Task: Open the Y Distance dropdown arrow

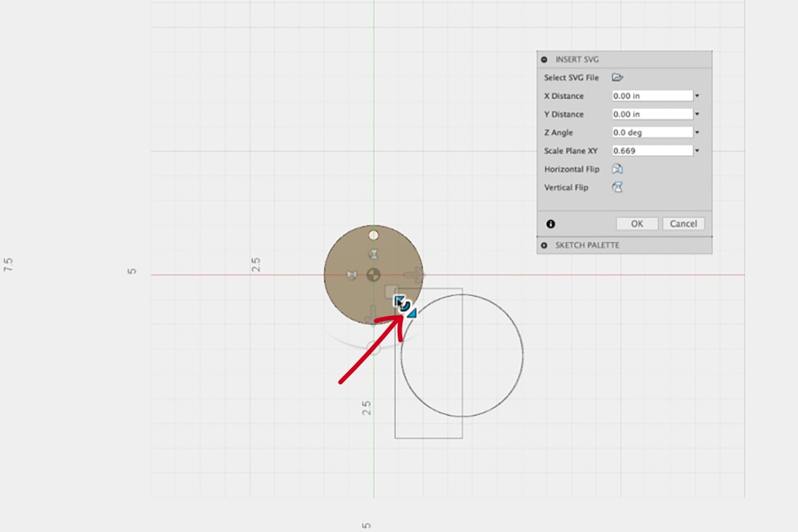Action: point(697,114)
